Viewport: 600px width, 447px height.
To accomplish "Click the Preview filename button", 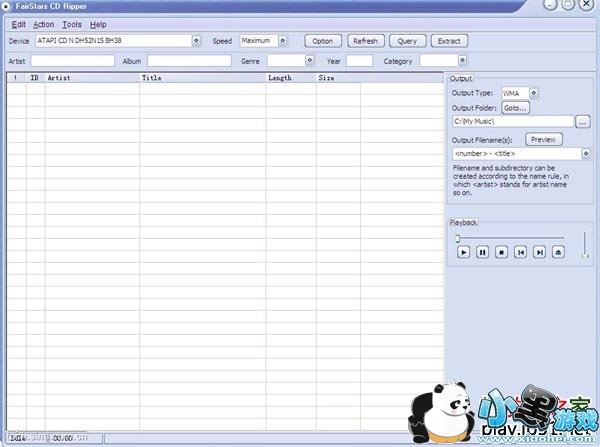I will tap(544, 140).
